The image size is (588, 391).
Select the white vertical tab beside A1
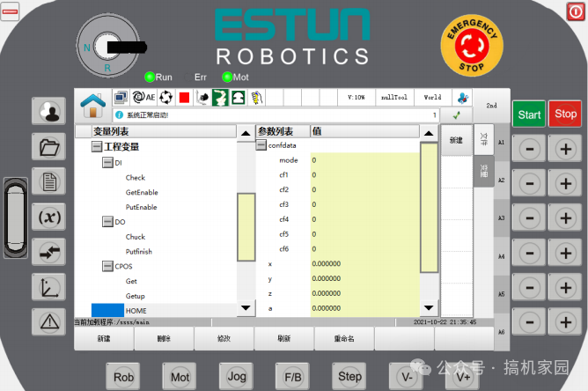pyautogui.click(x=484, y=139)
